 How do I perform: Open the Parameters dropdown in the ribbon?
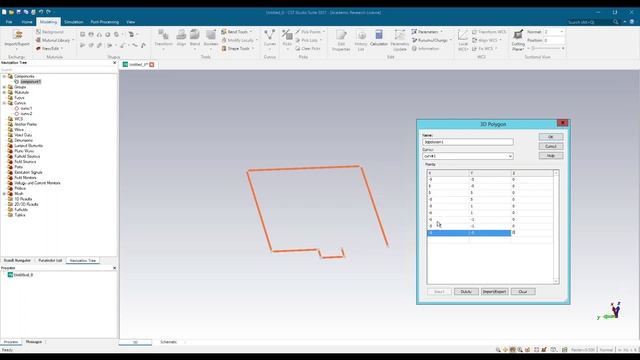[427, 32]
